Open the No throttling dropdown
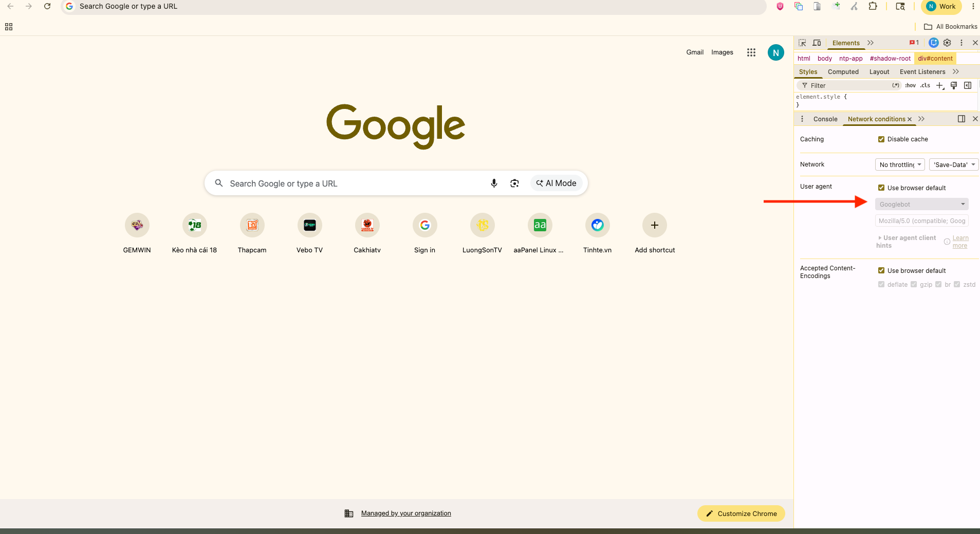This screenshot has width=980, height=534. [900, 164]
